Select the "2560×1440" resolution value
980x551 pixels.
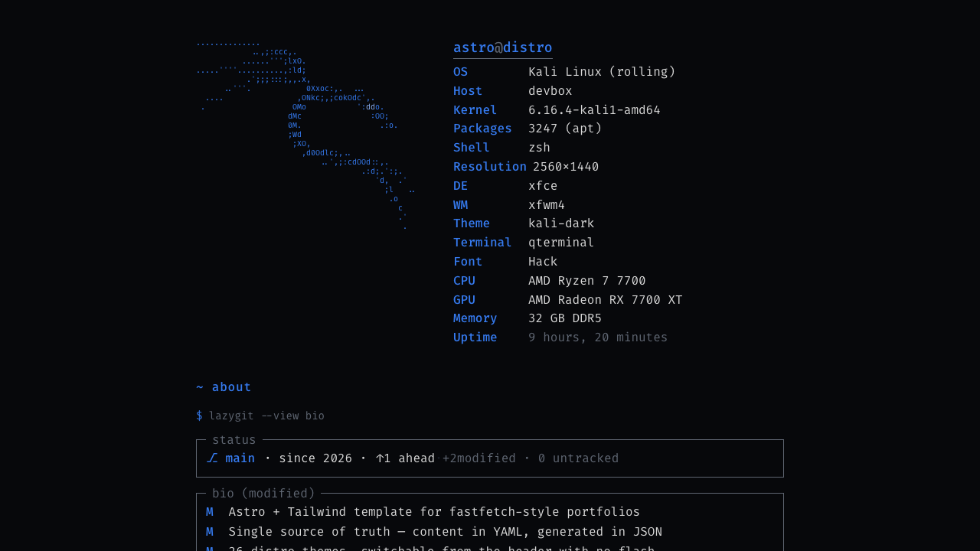tap(566, 167)
